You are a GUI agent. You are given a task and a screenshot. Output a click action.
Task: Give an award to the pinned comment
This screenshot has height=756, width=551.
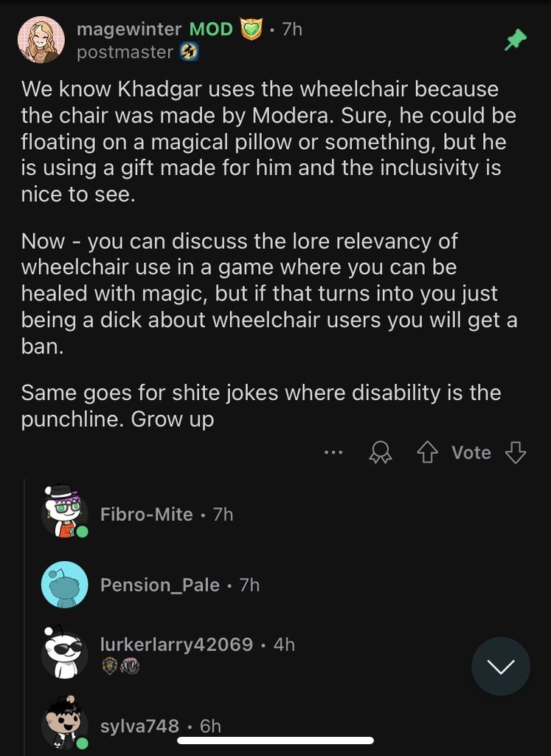tap(381, 453)
